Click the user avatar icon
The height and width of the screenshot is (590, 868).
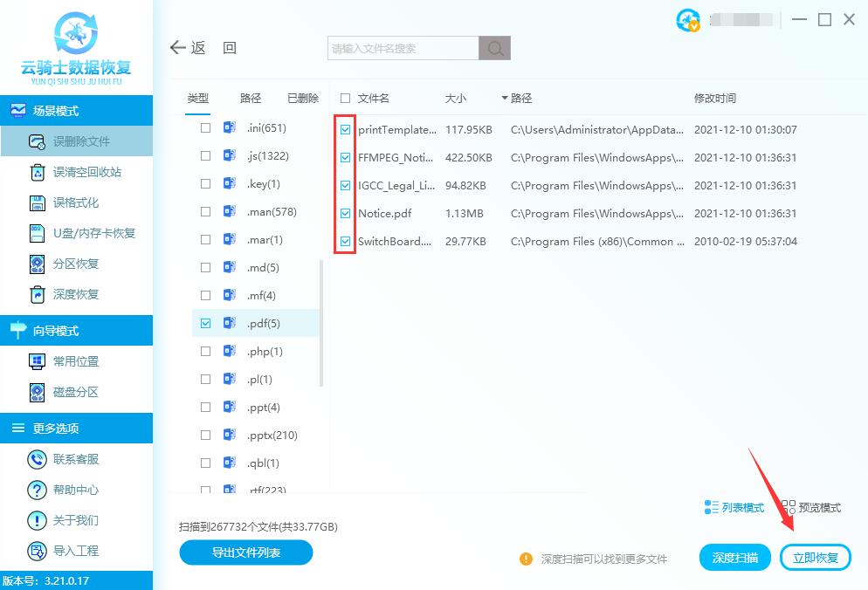(x=688, y=20)
